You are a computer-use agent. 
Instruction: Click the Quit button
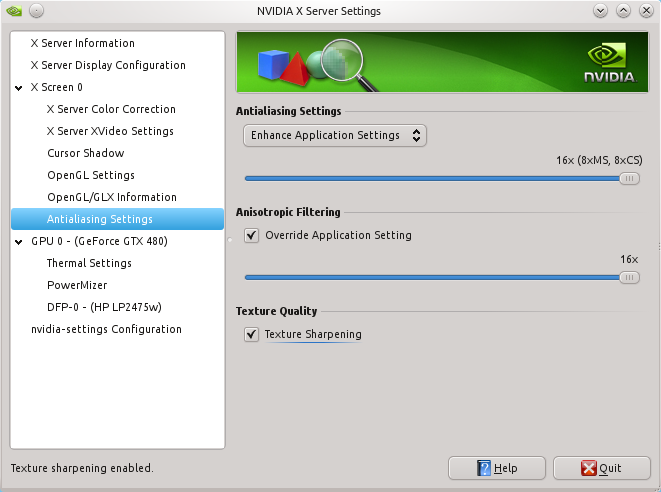(x=602, y=468)
